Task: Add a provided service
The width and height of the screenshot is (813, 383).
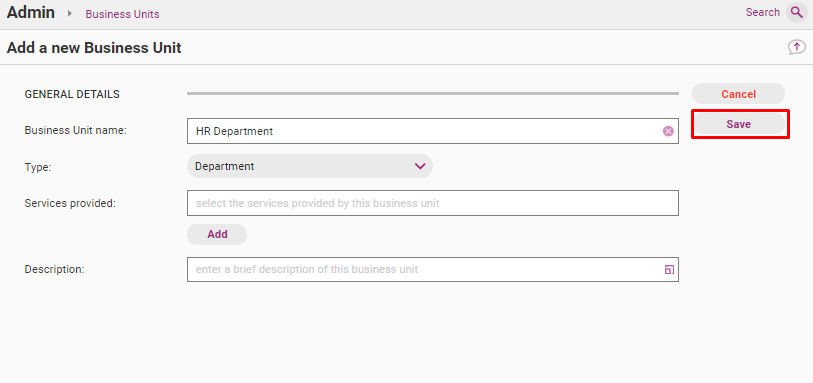Action: coord(217,234)
